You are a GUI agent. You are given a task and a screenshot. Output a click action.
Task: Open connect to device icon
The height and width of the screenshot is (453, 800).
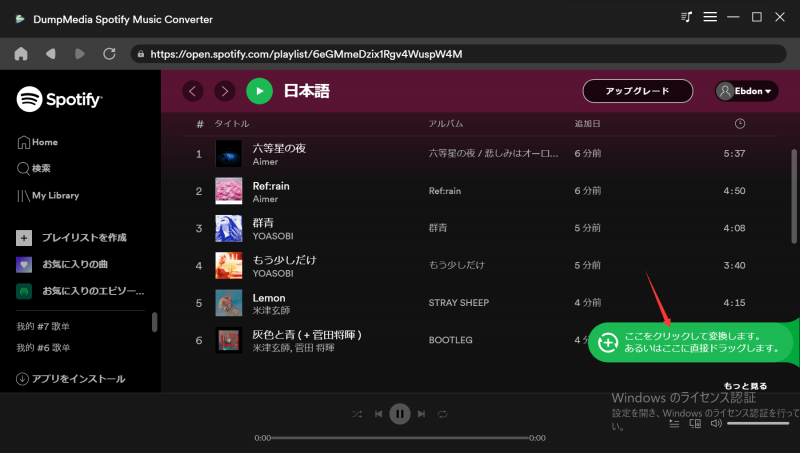tap(695, 423)
